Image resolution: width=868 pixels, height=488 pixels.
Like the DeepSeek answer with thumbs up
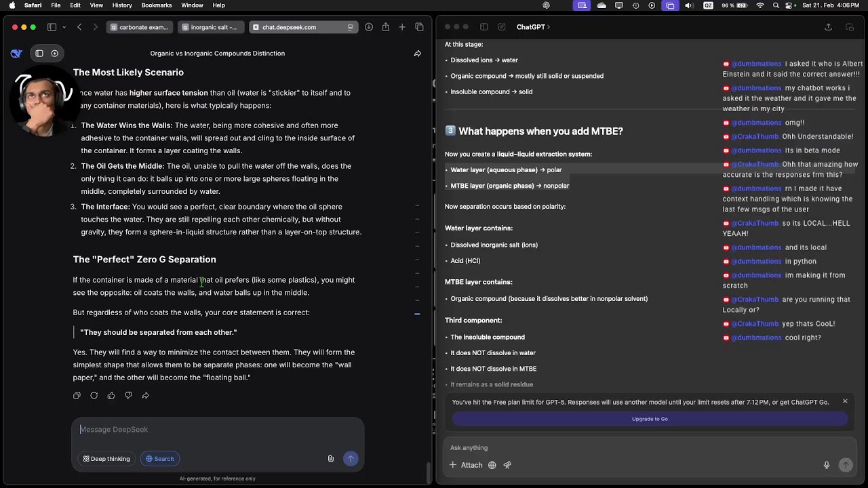111,396
